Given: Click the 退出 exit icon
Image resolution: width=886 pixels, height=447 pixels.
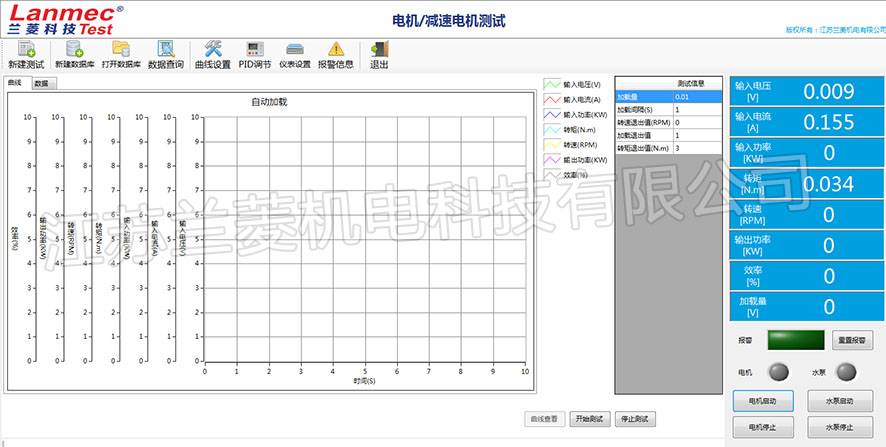Looking at the screenshot, I should tap(379, 49).
